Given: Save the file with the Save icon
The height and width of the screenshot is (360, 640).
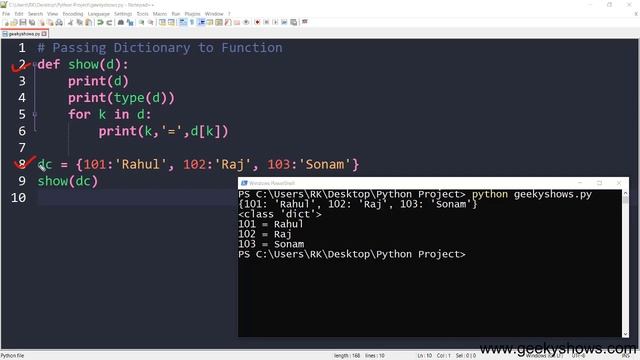Looking at the screenshot, I should tap(23, 22).
